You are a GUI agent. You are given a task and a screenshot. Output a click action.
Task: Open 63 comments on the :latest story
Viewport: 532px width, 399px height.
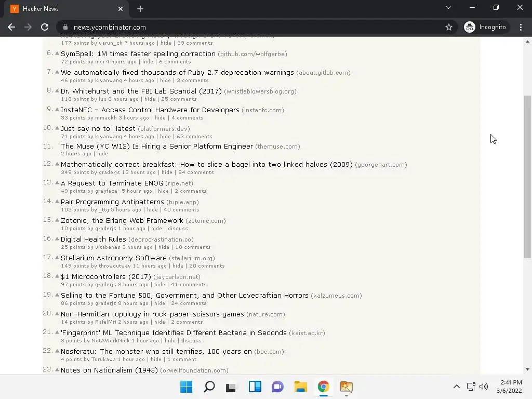(x=194, y=137)
